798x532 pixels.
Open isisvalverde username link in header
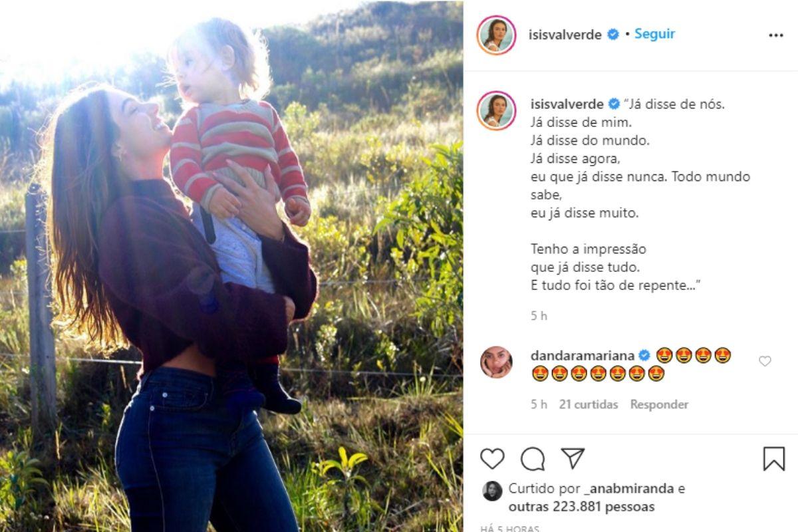(x=565, y=35)
